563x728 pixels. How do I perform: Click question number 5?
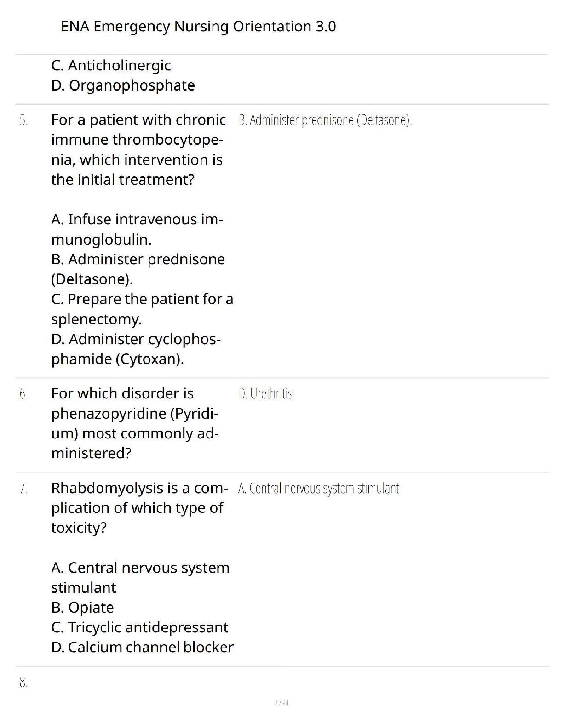click(23, 120)
